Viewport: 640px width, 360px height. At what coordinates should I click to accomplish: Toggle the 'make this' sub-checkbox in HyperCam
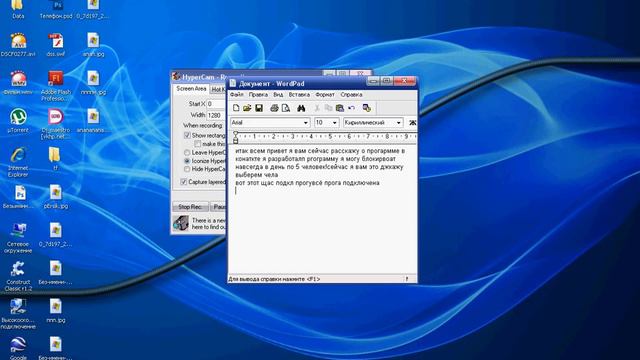coord(198,144)
